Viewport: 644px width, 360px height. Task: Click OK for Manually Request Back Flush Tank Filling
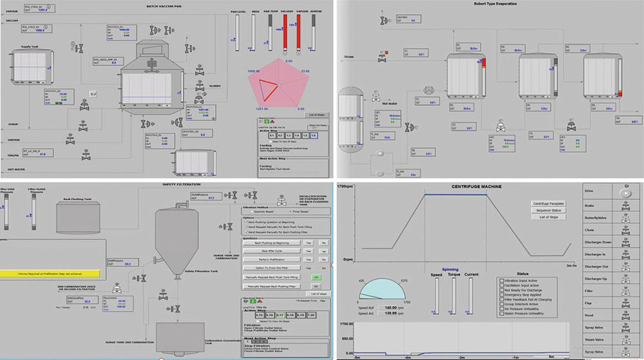pyautogui.click(x=316, y=278)
